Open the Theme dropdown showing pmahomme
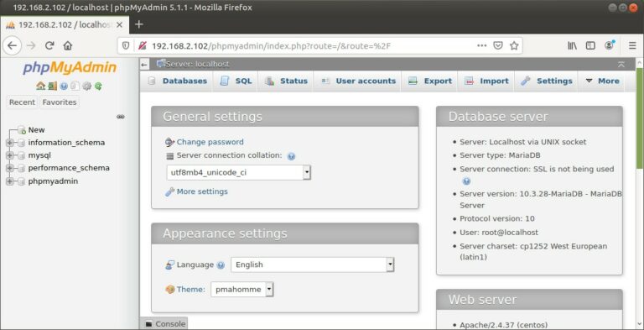Screen dimensions: 644x330 tap(241, 289)
